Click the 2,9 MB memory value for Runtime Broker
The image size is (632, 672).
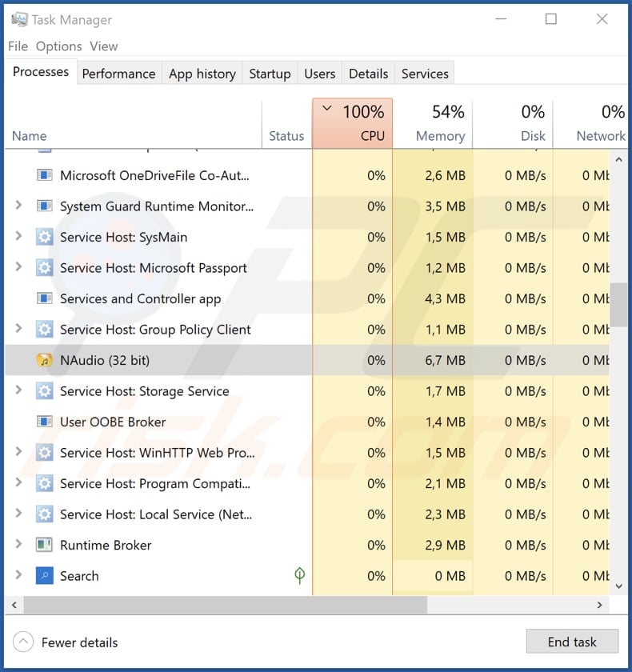[x=445, y=545]
